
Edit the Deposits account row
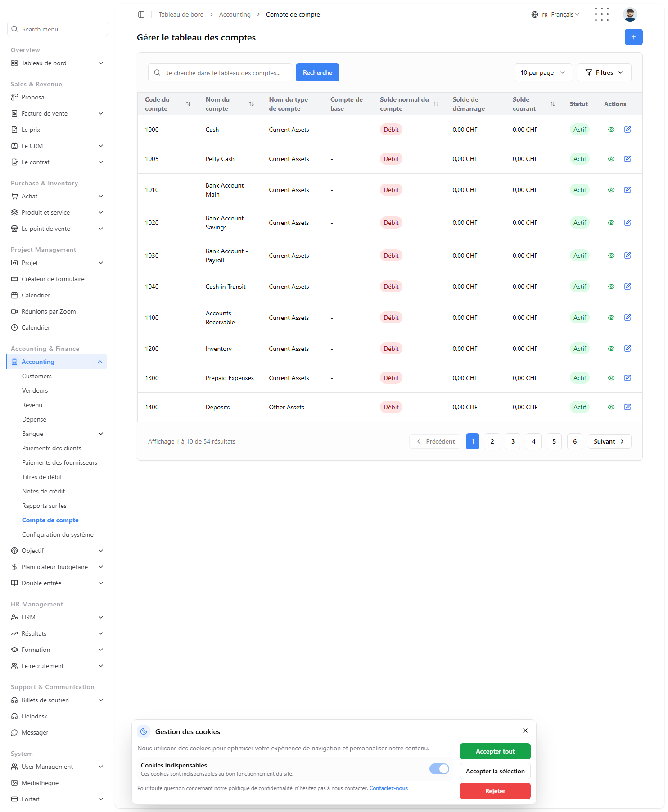tap(627, 407)
